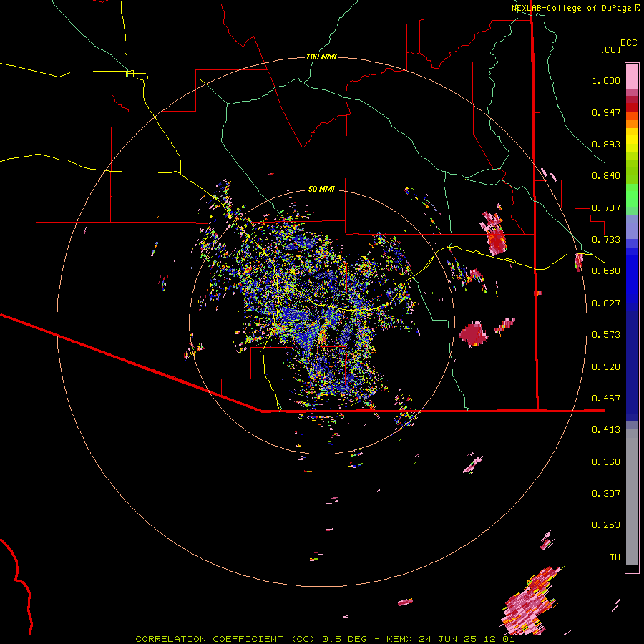The image size is (644, 644).
Task: Click the 0.893 scale value
Action: pyautogui.click(x=606, y=144)
